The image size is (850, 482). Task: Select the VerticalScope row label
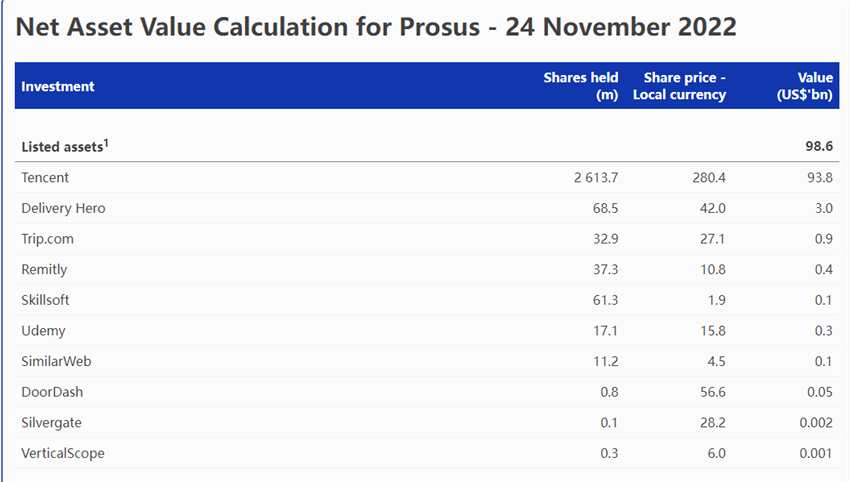pyautogui.click(x=63, y=453)
